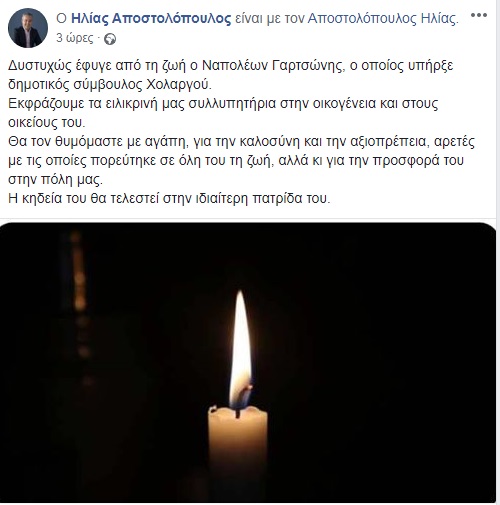This screenshot has width=500, height=505.
Task: Open the post options three-dot menu
Action: pyautogui.click(x=479, y=16)
